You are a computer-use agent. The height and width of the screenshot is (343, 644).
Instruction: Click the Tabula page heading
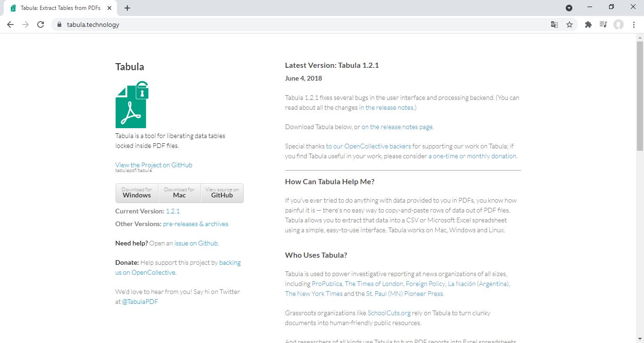pyautogui.click(x=130, y=66)
